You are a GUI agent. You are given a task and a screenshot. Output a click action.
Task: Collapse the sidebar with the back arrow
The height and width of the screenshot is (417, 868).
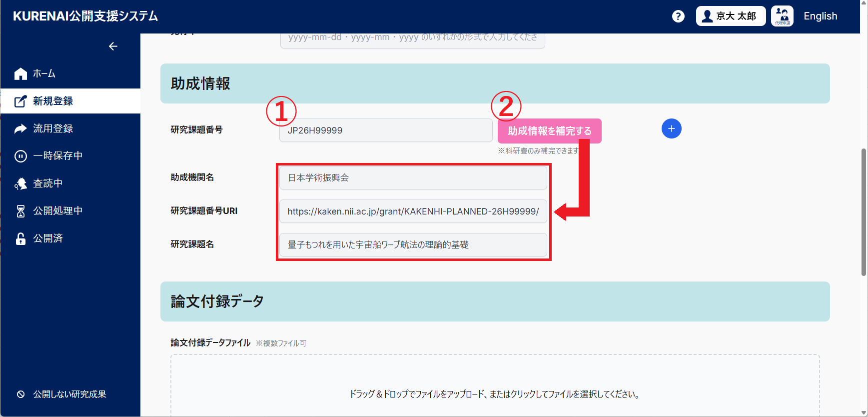113,46
